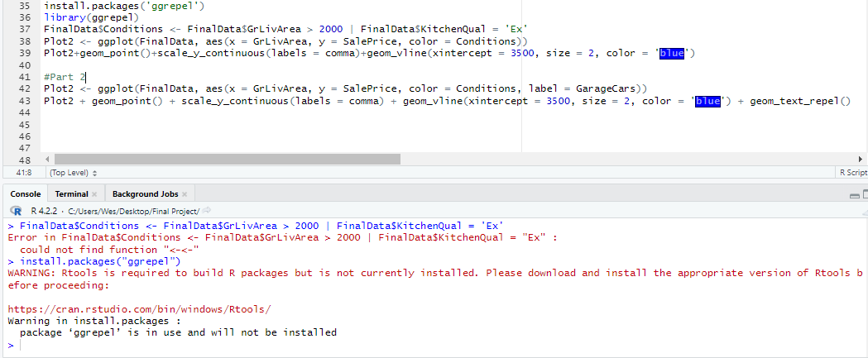
Task: Click line number 35 in the gutter
Action: point(26,6)
